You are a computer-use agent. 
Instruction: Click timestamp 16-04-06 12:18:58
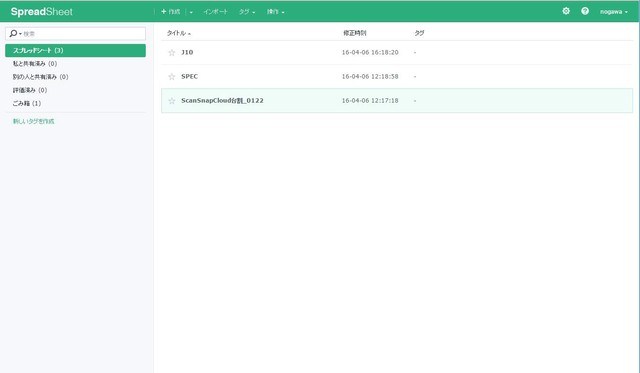pyautogui.click(x=370, y=76)
